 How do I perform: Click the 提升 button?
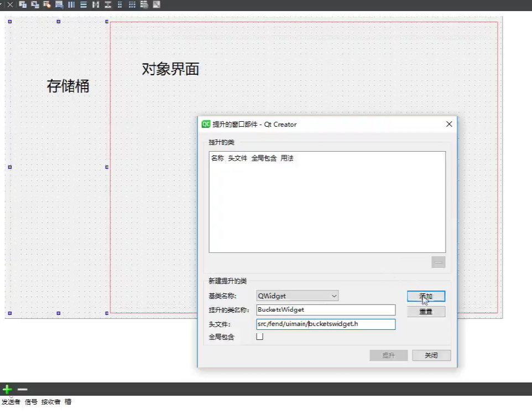click(388, 355)
